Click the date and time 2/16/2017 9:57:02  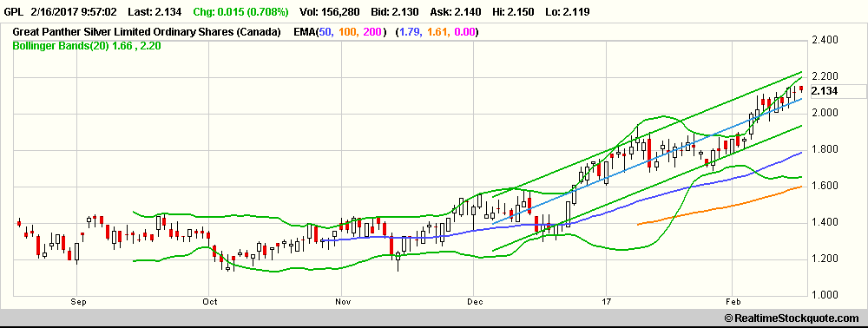point(75,11)
